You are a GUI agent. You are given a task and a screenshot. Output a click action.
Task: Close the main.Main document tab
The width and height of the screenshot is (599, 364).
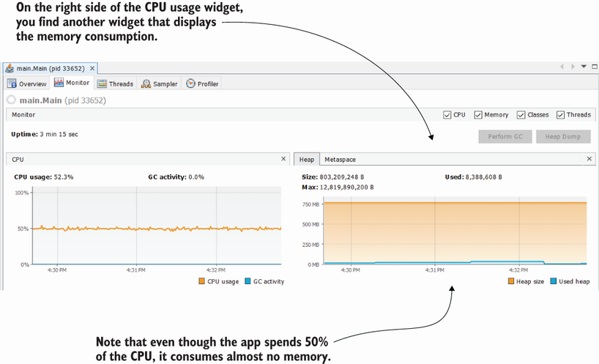click(94, 67)
